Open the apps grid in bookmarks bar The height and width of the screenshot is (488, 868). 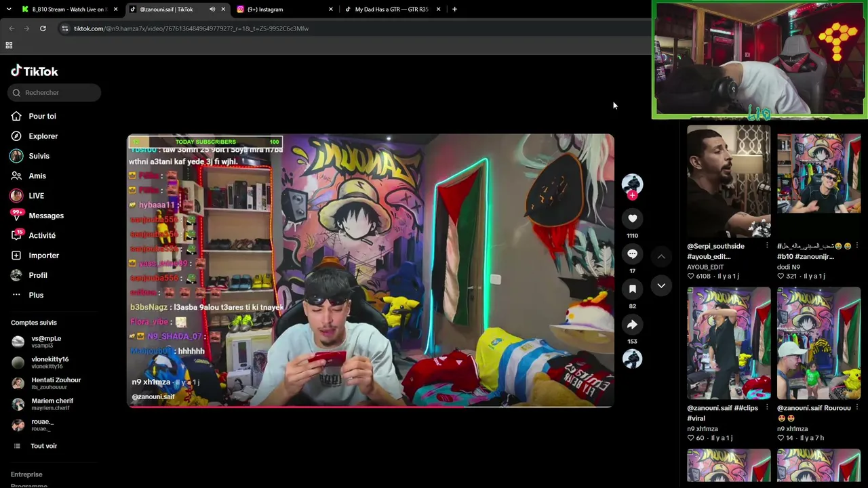(x=9, y=45)
